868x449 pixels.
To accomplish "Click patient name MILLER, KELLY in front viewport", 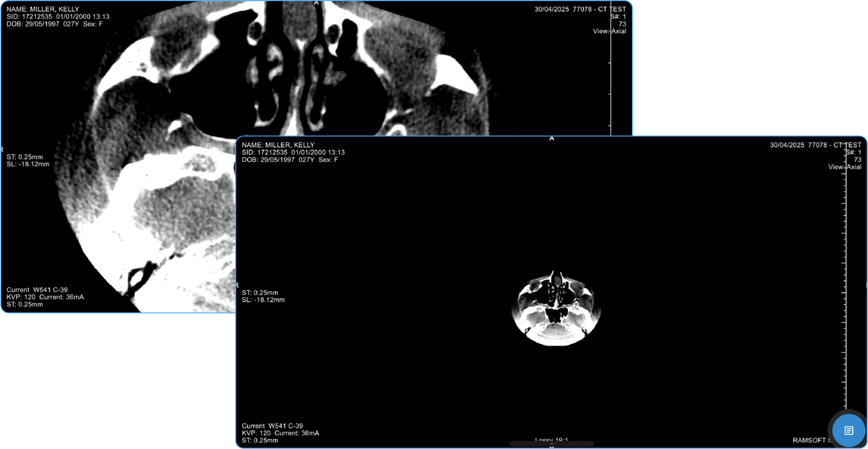I will [278, 145].
